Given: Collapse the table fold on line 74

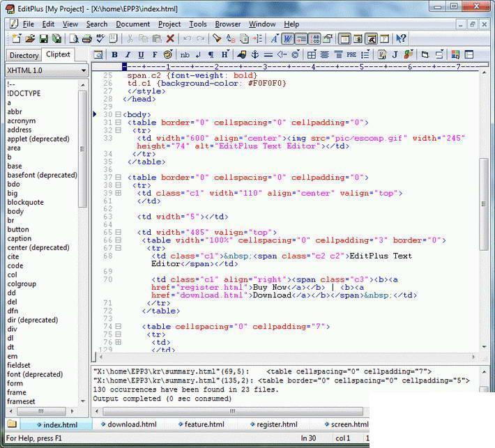Looking at the screenshot, I should coord(118,326).
